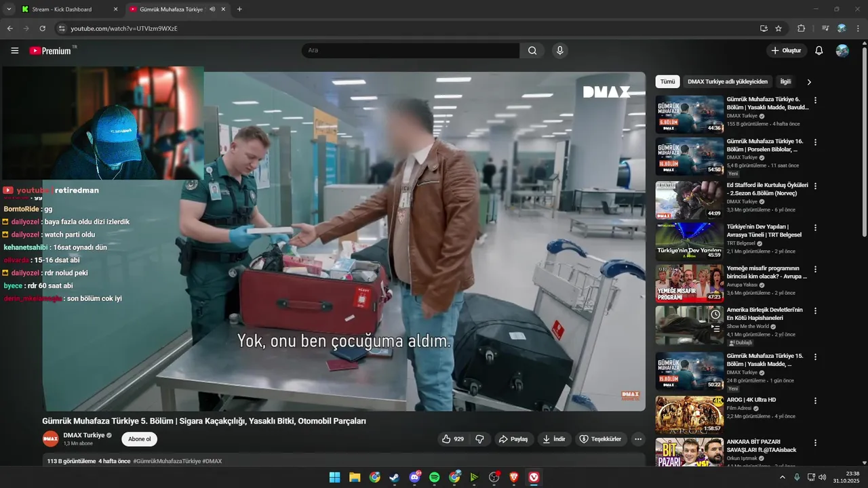
Task: Open Spotify from the taskbar
Action: pyautogui.click(x=435, y=477)
